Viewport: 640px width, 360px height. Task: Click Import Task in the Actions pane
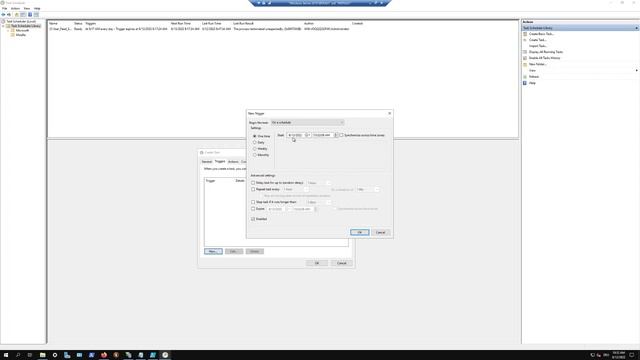(538, 46)
